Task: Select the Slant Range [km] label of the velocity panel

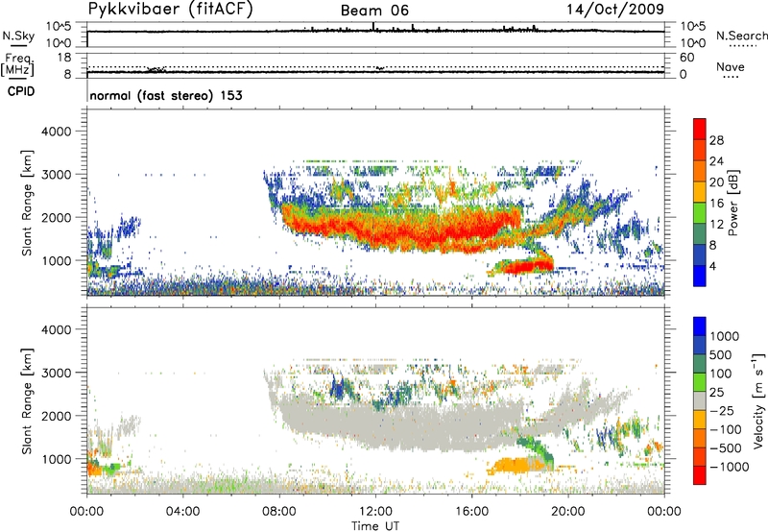Action: [27, 401]
